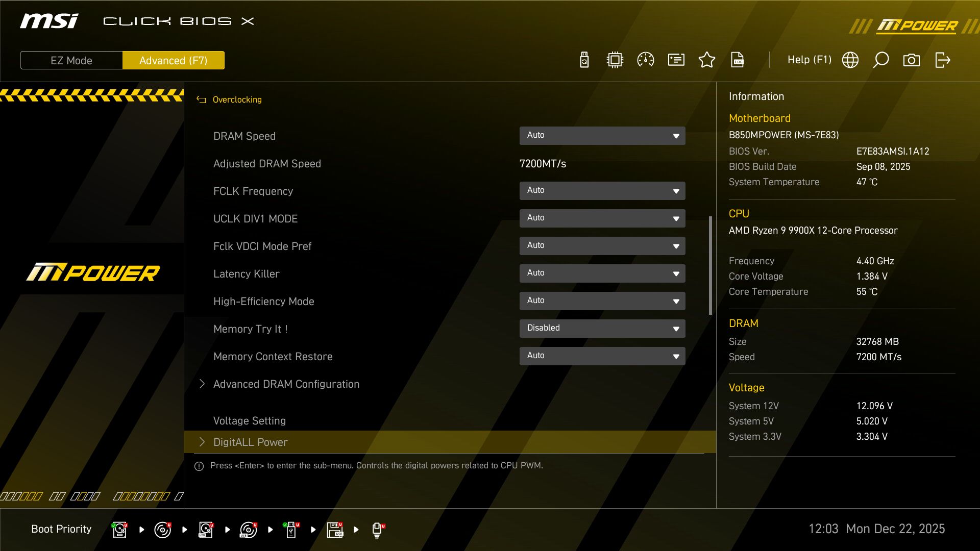This screenshot has height=551, width=980.
Task: View the BIOS change log
Action: tap(738, 60)
